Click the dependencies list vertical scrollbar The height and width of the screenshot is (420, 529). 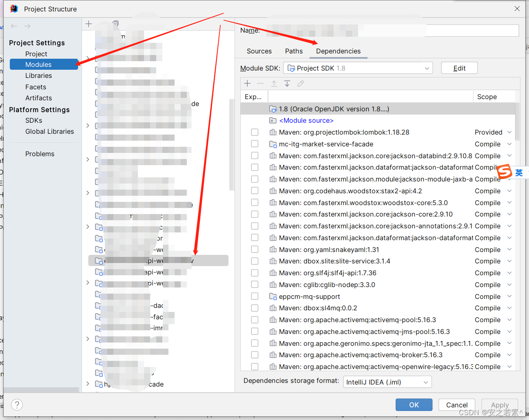point(517,121)
